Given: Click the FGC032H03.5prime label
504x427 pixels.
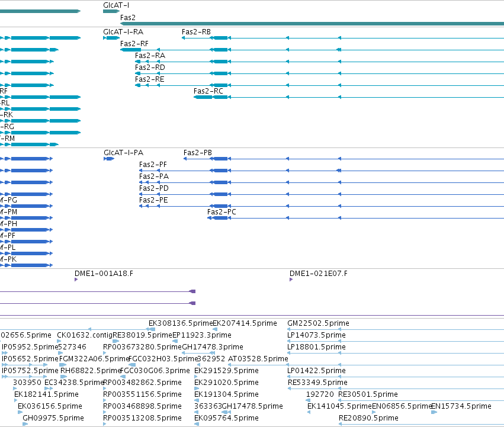Looking at the screenshot, I should pyautogui.click(x=163, y=359).
